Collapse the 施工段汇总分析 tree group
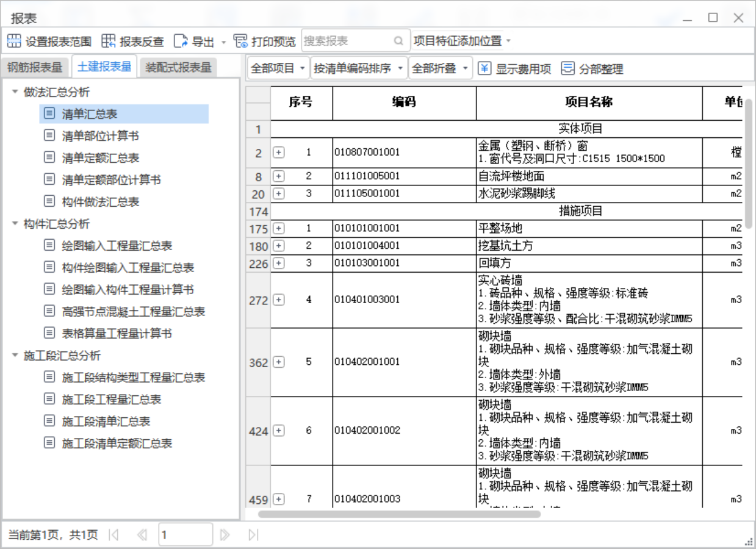The width and height of the screenshot is (756, 549). [15, 356]
